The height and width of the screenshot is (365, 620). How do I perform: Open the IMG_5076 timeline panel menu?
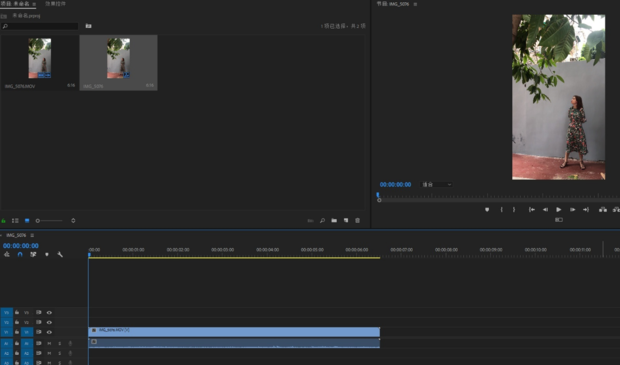point(32,235)
